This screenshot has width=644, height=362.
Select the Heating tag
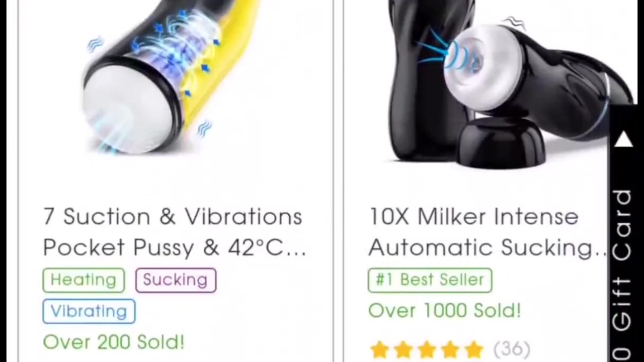84,280
